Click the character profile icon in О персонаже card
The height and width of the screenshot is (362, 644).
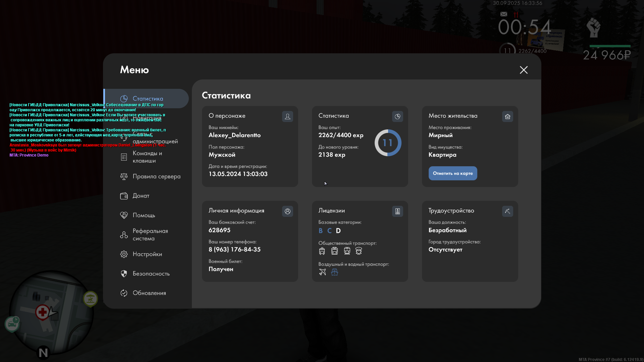click(287, 116)
